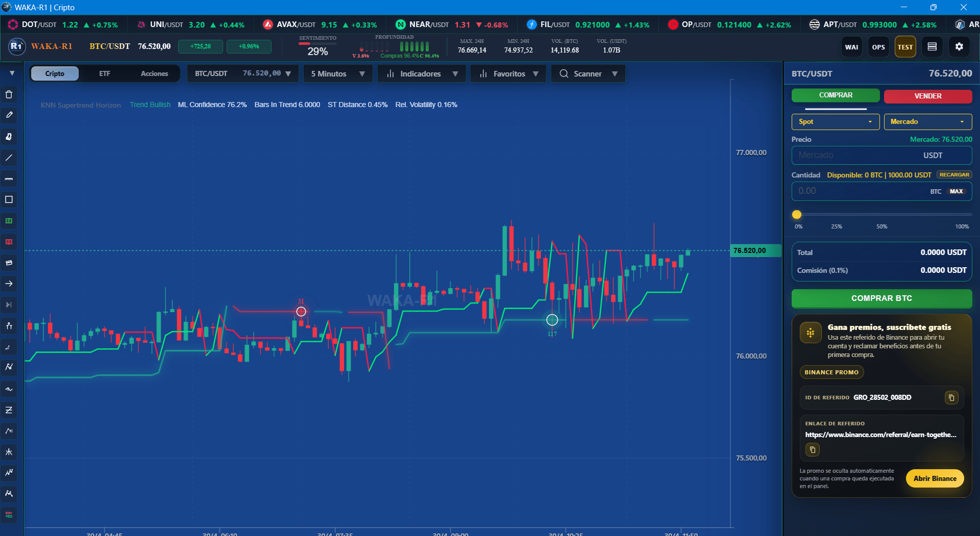
Task: Expand the Favoritos dropdown
Action: (x=508, y=73)
